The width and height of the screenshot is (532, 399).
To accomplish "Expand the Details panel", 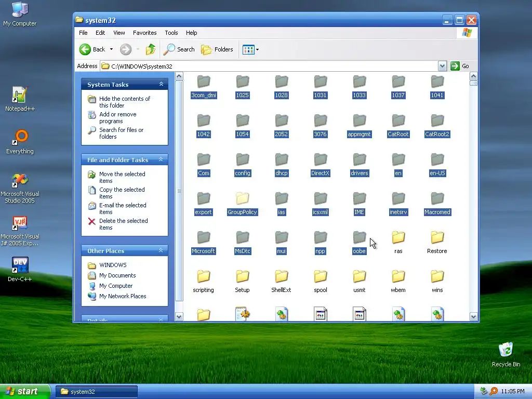I will pyautogui.click(x=161, y=320).
